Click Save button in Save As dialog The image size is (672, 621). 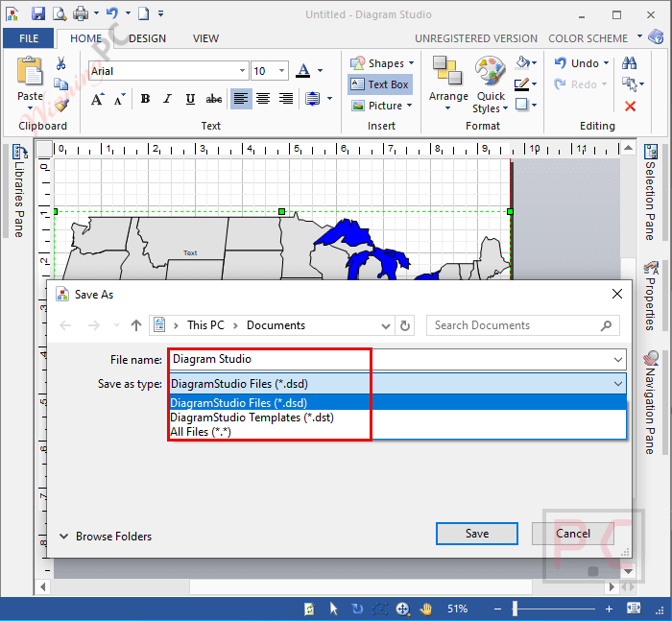point(476,534)
